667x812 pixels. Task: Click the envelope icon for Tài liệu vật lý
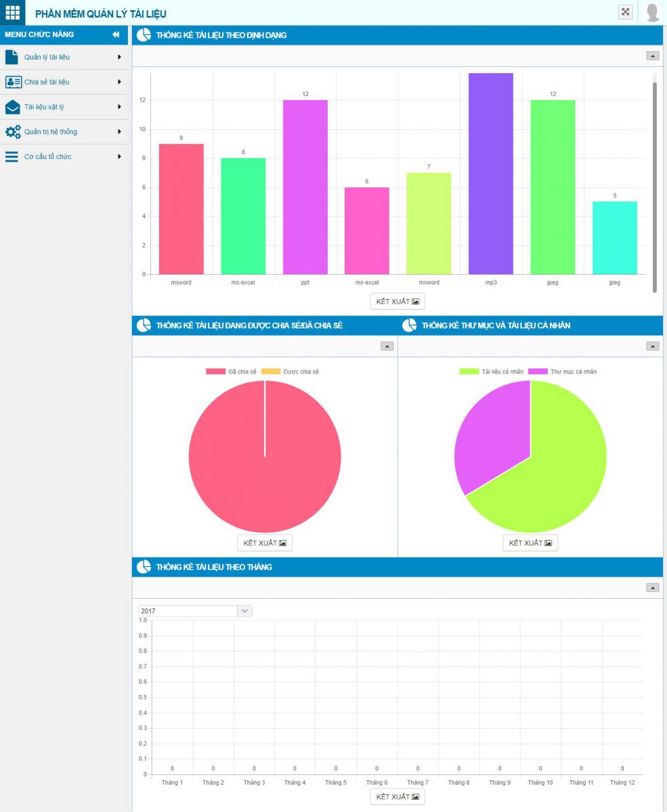12,107
